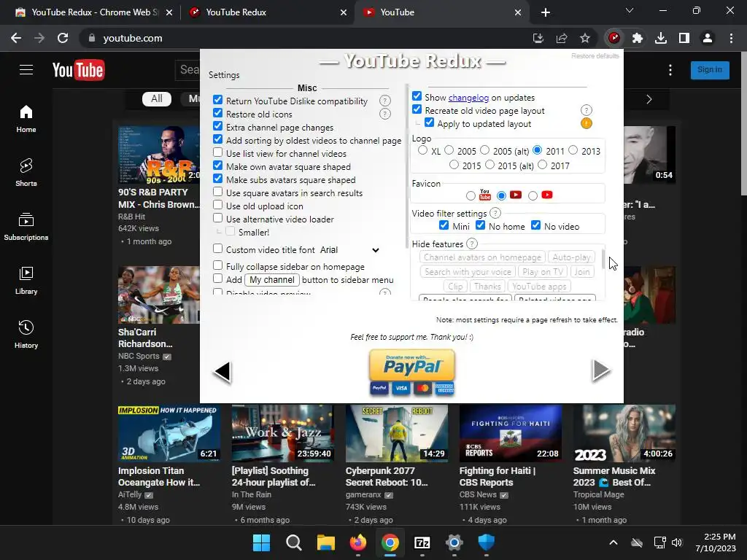Switch to YouTube Redux Chrome Web Store tab
The height and width of the screenshot is (560, 747).
(x=94, y=12)
